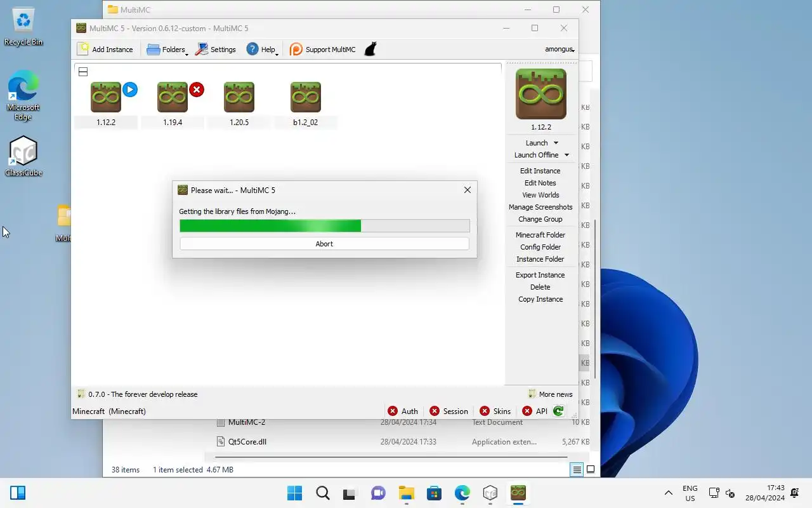Open the Config Folder
Image resolution: width=812 pixels, height=508 pixels.
(x=540, y=247)
